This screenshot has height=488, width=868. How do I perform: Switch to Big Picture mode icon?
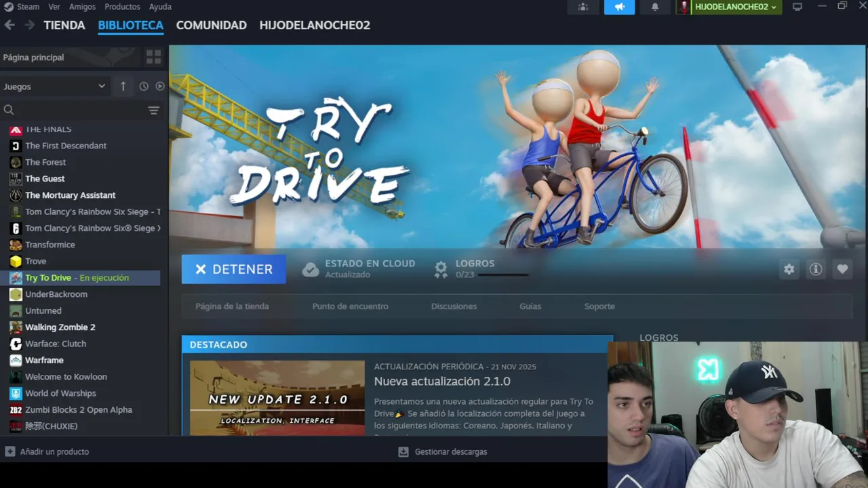point(797,7)
